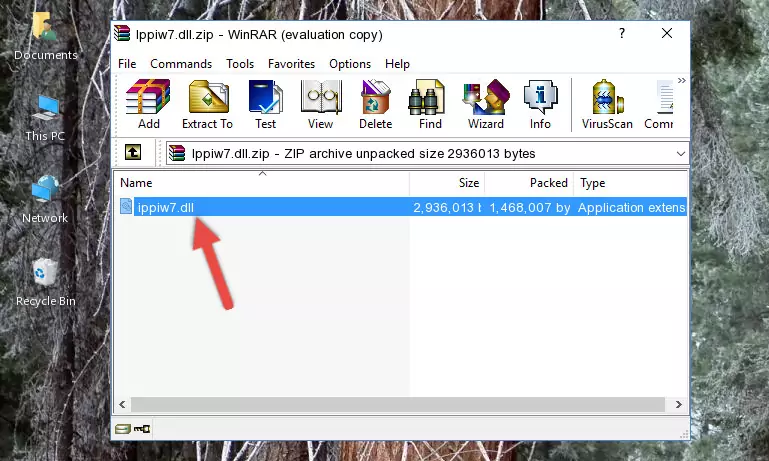Open the Find files tool
This screenshot has width=769, height=461.
coord(430,104)
